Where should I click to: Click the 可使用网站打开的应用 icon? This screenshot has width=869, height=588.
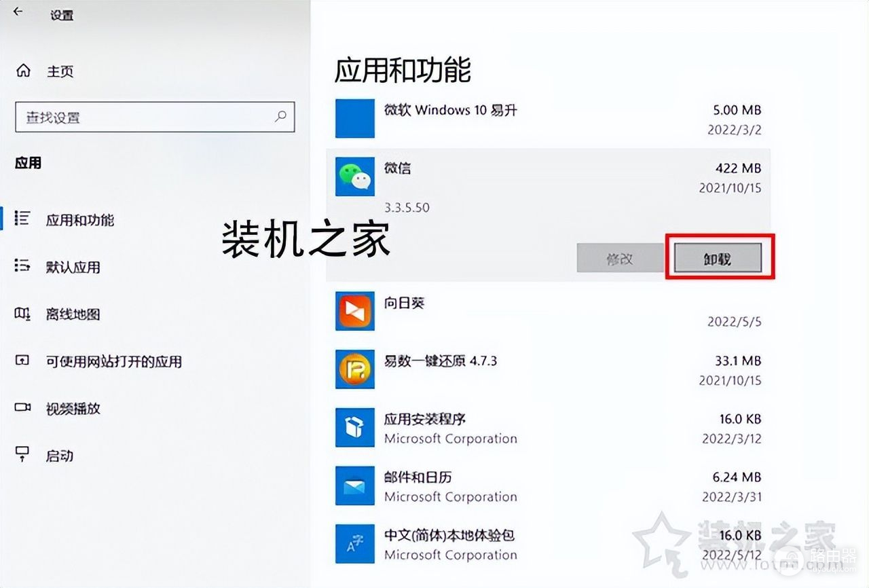click(22, 361)
